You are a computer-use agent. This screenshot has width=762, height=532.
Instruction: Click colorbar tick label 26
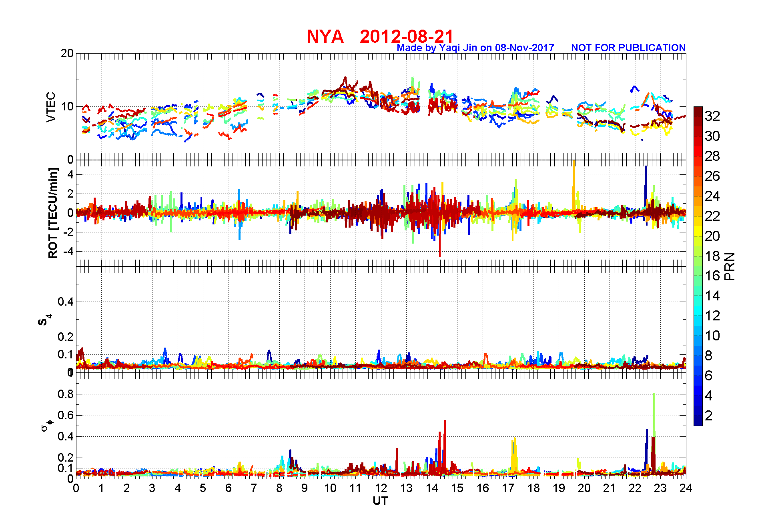click(712, 176)
